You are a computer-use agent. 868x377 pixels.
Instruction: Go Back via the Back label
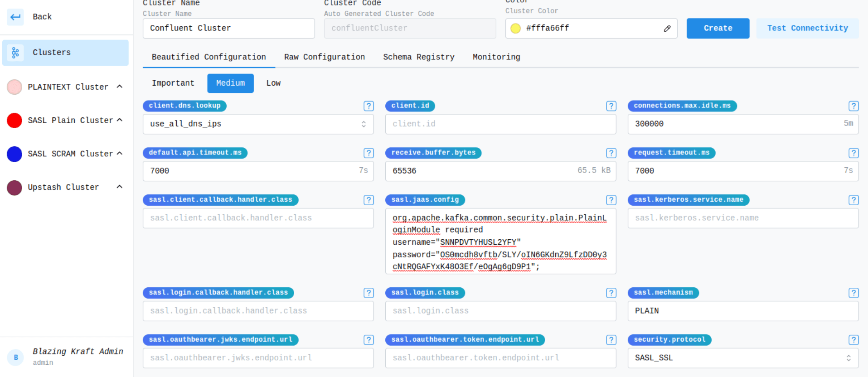click(x=42, y=17)
